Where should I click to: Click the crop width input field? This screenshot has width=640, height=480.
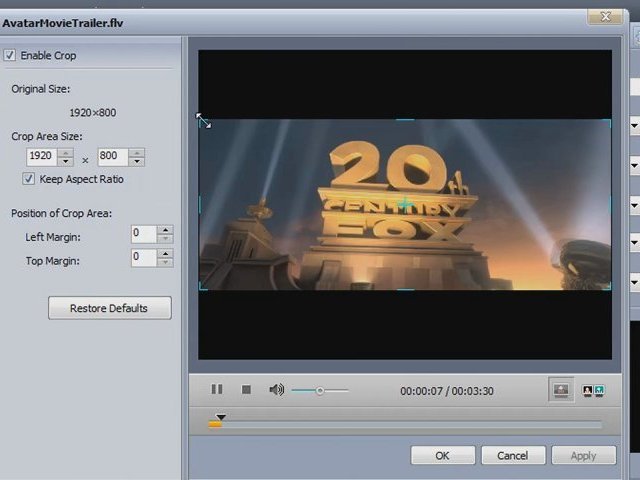pos(42,157)
